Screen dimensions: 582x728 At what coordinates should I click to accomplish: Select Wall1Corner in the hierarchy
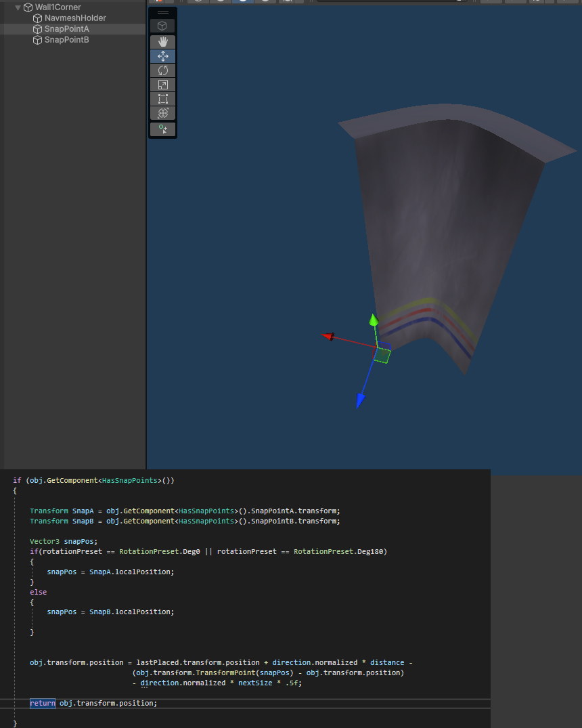pyautogui.click(x=58, y=7)
